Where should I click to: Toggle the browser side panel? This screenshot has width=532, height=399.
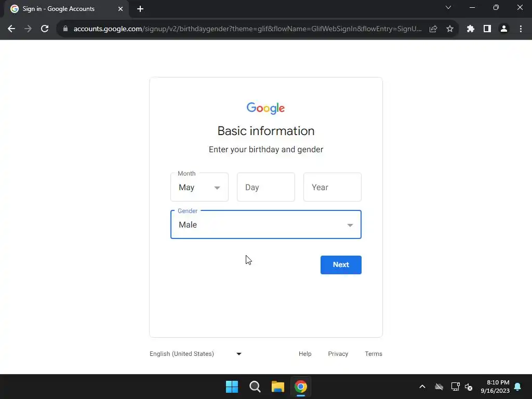click(487, 29)
